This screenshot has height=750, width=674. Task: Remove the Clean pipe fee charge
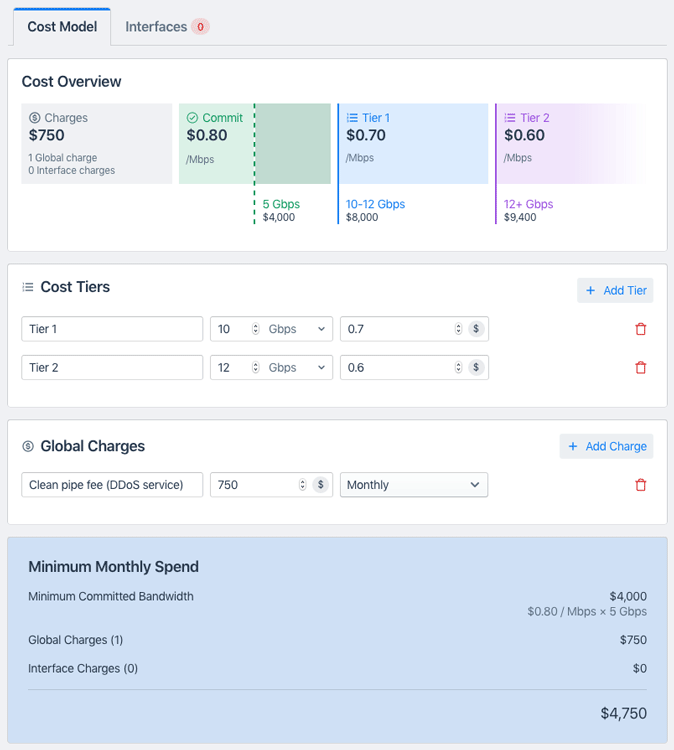(x=641, y=485)
